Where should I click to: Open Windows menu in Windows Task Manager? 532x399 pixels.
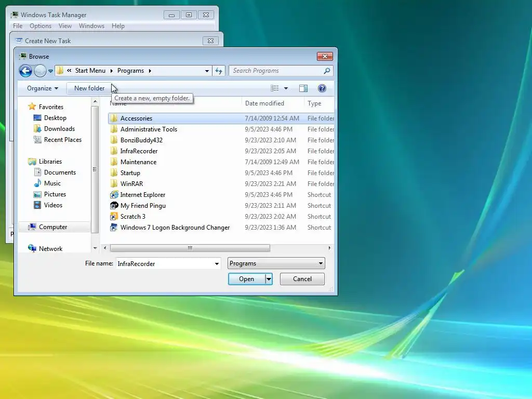(x=91, y=26)
